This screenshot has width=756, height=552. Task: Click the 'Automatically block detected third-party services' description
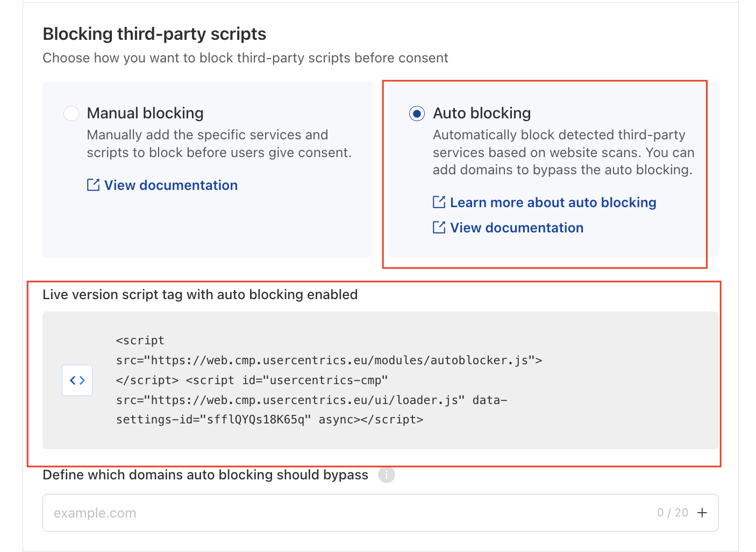(564, 152)
